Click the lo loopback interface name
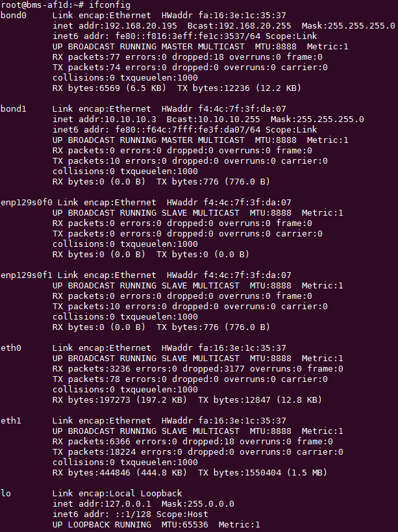398x532 pixels. [6, 493]
